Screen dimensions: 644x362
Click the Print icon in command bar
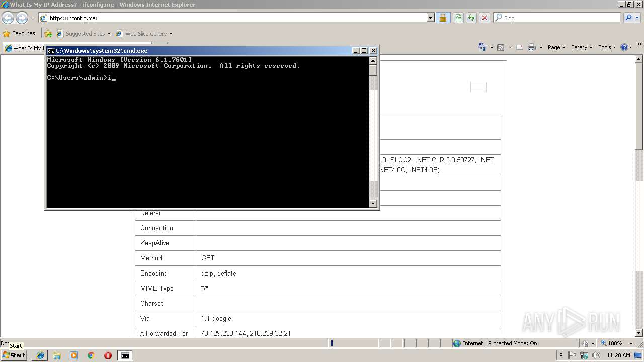coord(532,47)
